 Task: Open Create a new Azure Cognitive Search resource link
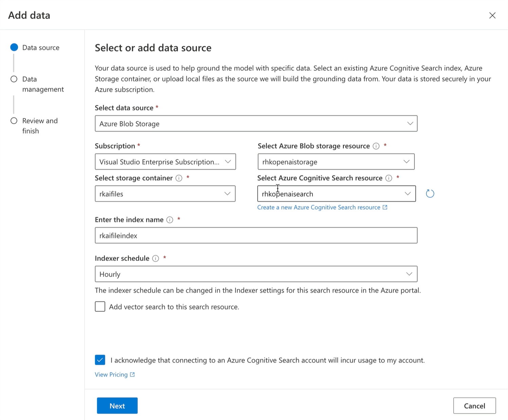coord(319,207)
